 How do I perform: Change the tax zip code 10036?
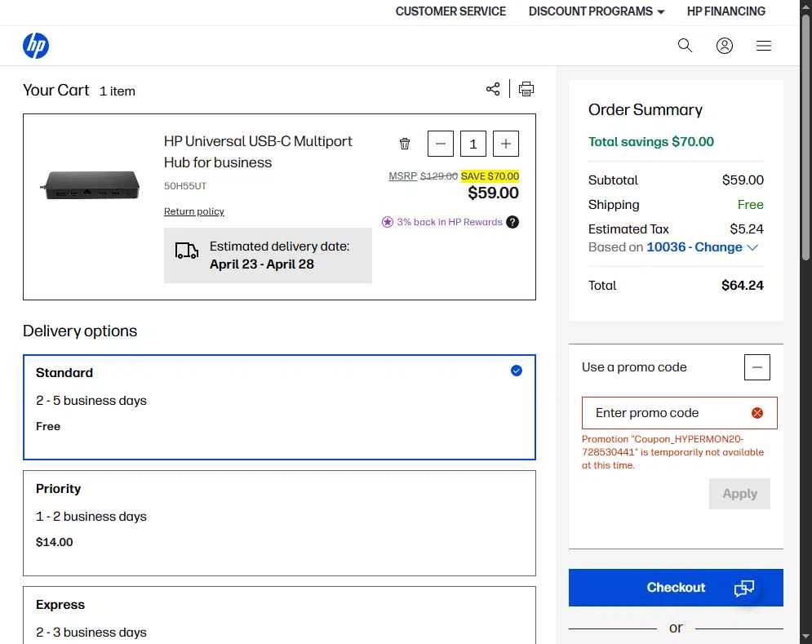(x=702, y=247)
